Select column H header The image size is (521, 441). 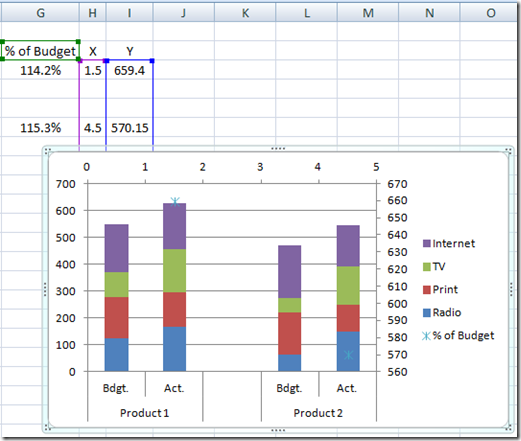coord(93,13)
